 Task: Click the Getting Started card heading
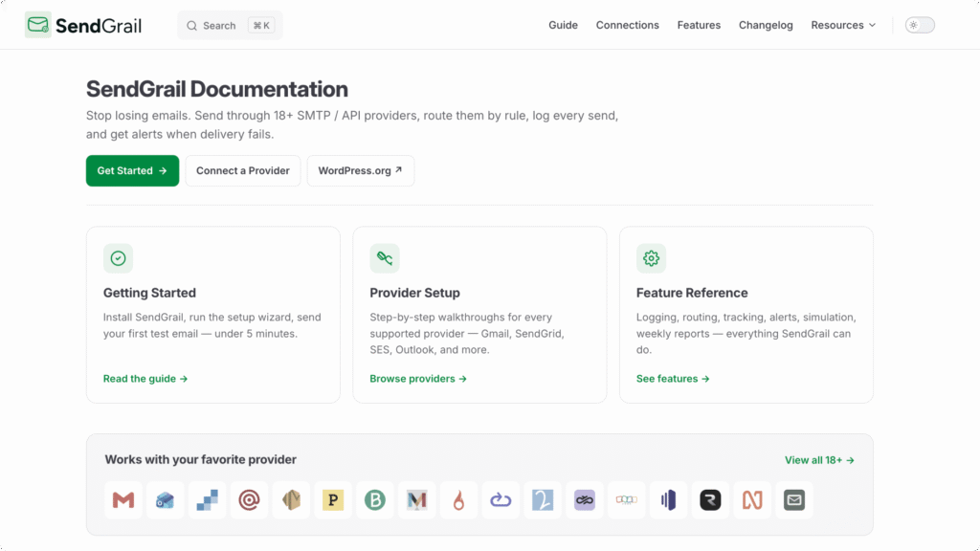(149, 293)
